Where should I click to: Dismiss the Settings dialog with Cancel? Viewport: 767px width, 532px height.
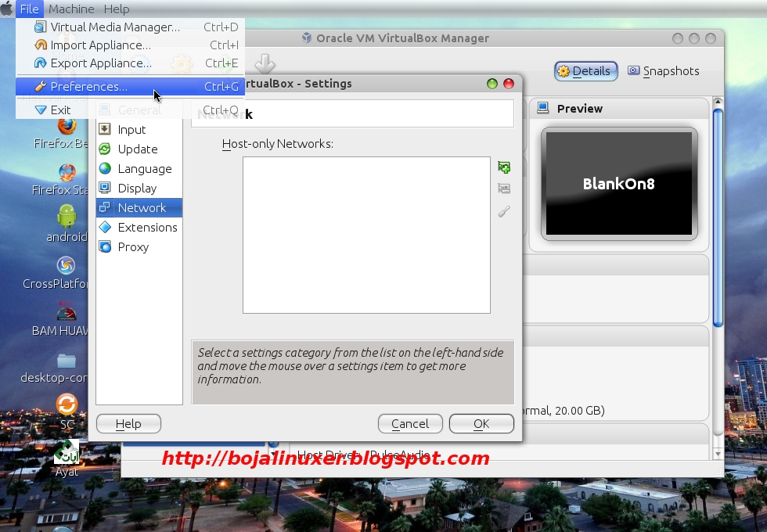click(x=410, y=423)
